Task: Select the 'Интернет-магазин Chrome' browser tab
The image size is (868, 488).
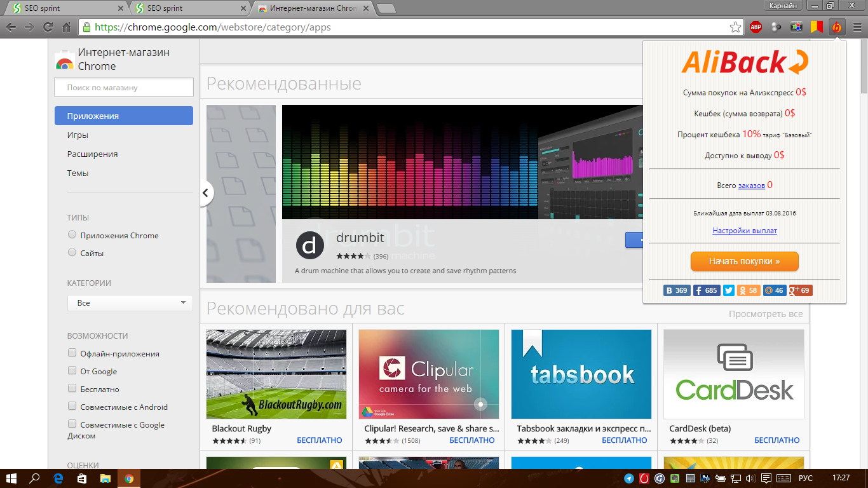Action: click(x=313, y=8)
